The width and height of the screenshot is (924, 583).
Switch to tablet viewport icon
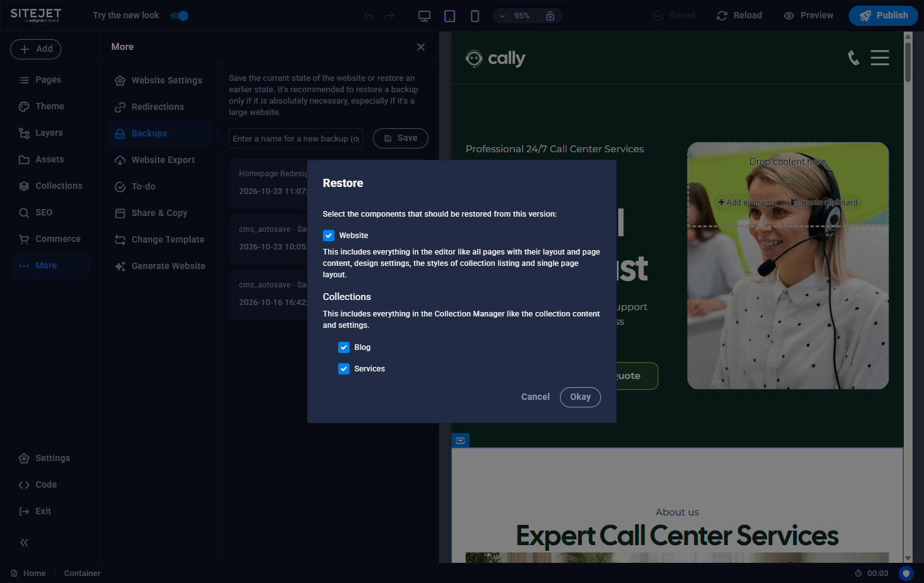point(450,16)
